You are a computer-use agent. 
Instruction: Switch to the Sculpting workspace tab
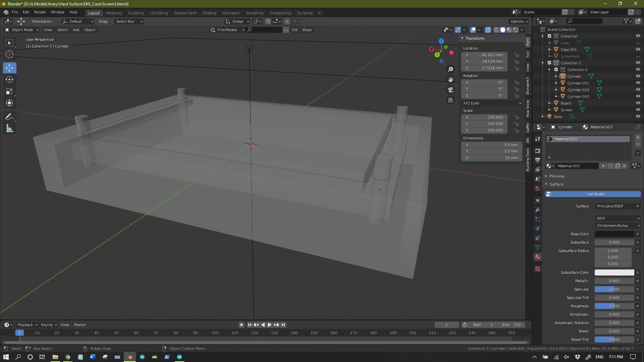point(136,13)
